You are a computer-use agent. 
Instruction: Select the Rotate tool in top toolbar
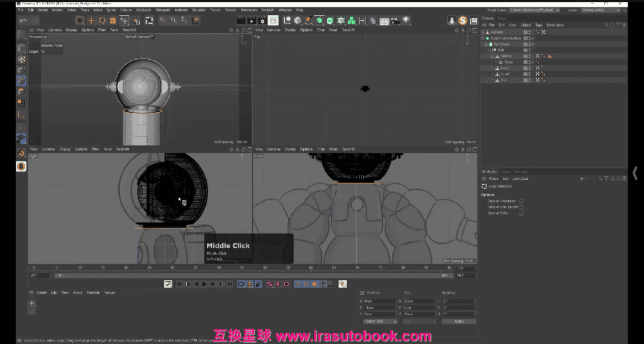(x=102, y=21)
